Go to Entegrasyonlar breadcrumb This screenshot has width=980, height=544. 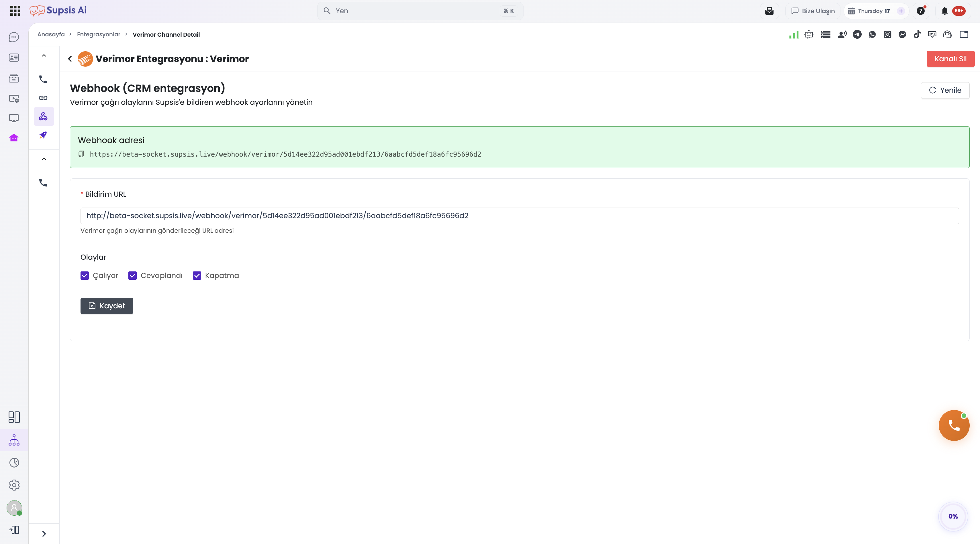click(x=99, y=35)
